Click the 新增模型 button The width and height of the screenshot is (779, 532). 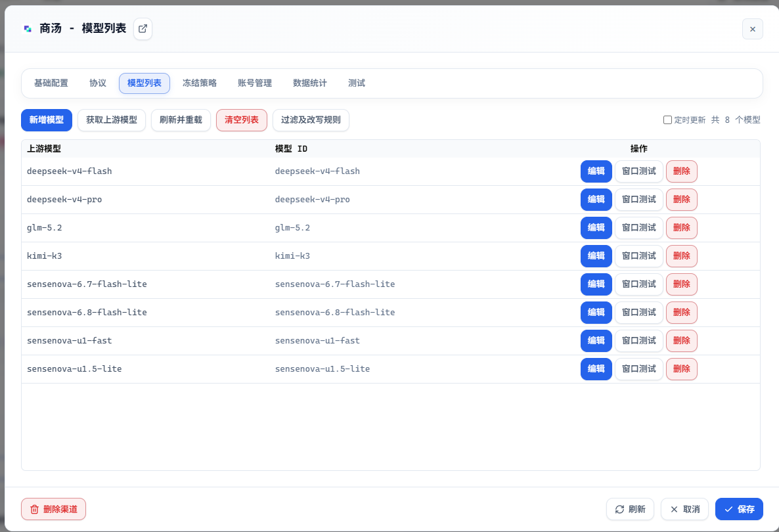(x=46, y=120)
